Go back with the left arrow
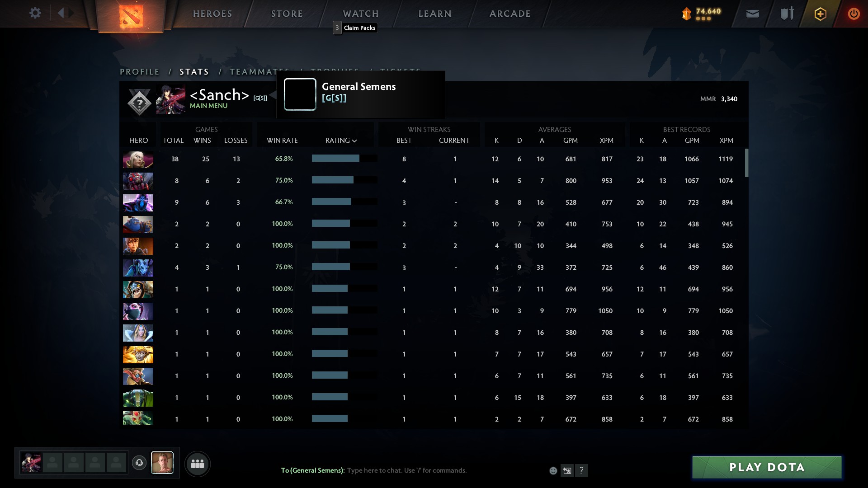Screen dimensions: 868x488 tap(61, 13)
